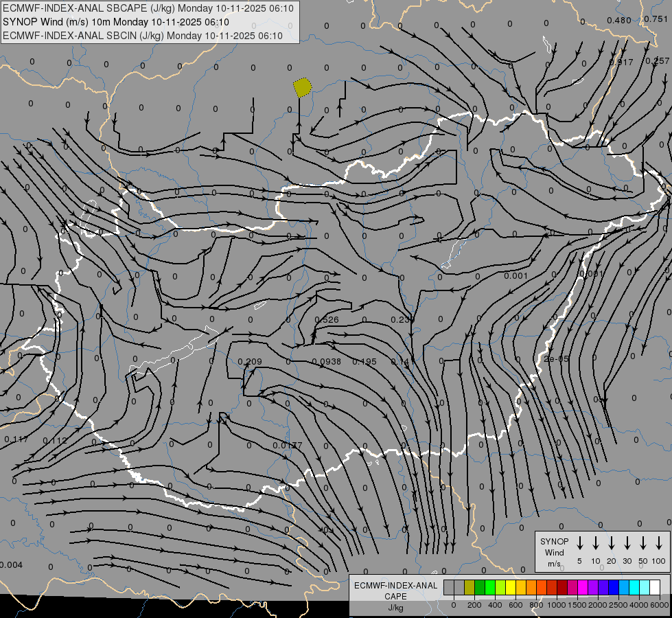Click the 0.004 value on the map
Screen dimensions: 672x618
pos(11,565)
